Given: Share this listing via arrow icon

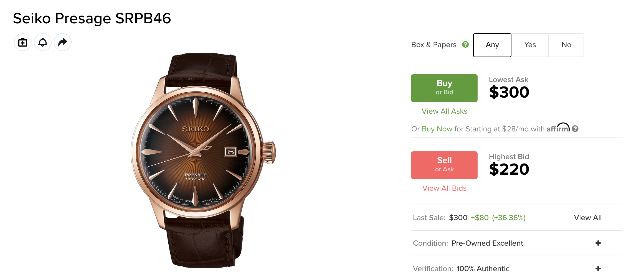Looking at the screenshot, I should point(63,42).
